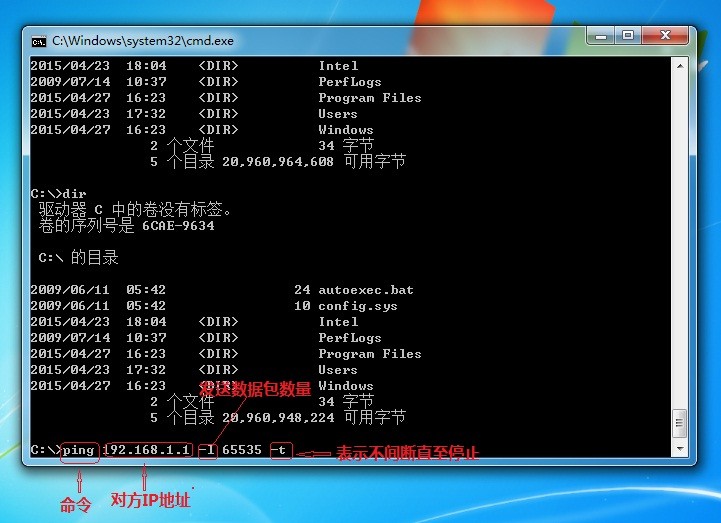Click the vertical scrollbar thumb

click(x=680, y=424)
